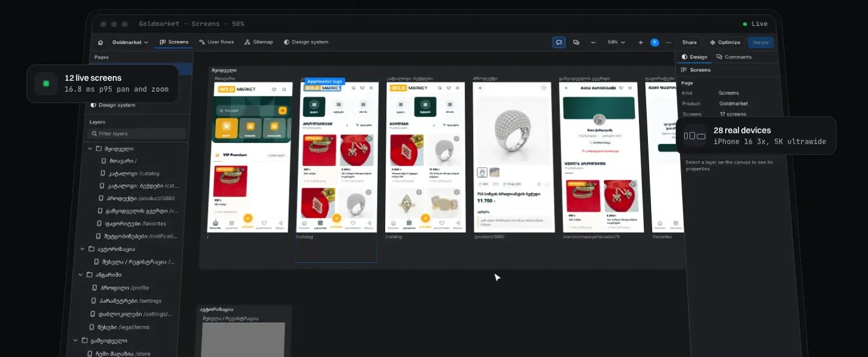Select the /legal/terms layer row

pyautogui.click(x=119, y=327)
